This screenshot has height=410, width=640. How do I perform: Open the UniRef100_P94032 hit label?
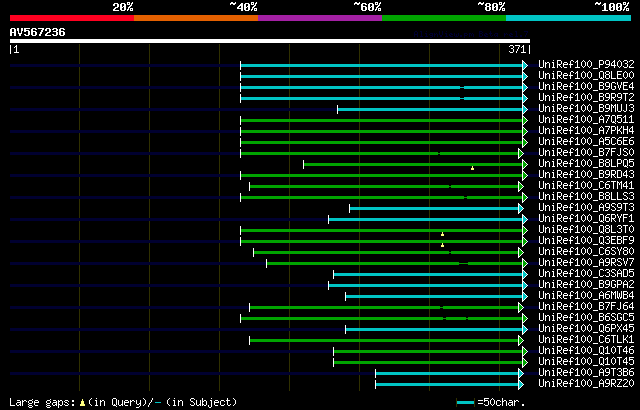click(x=586, y=64)
